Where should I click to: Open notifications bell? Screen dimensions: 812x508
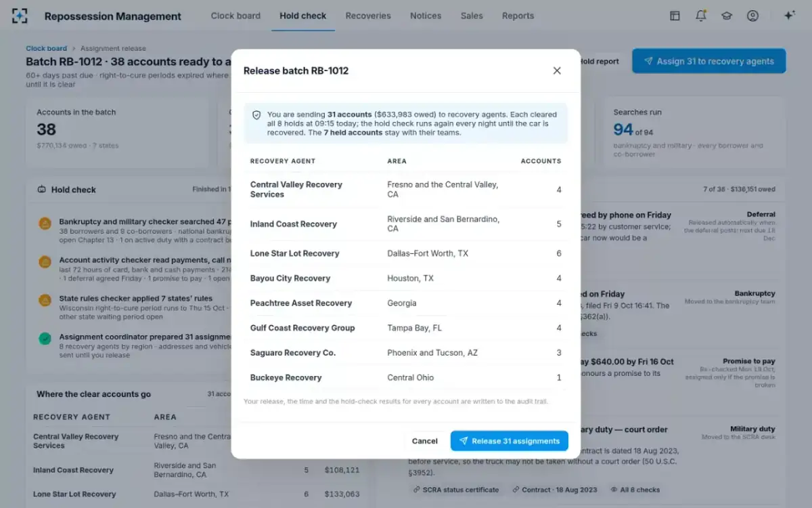click(x=701, y=16)
